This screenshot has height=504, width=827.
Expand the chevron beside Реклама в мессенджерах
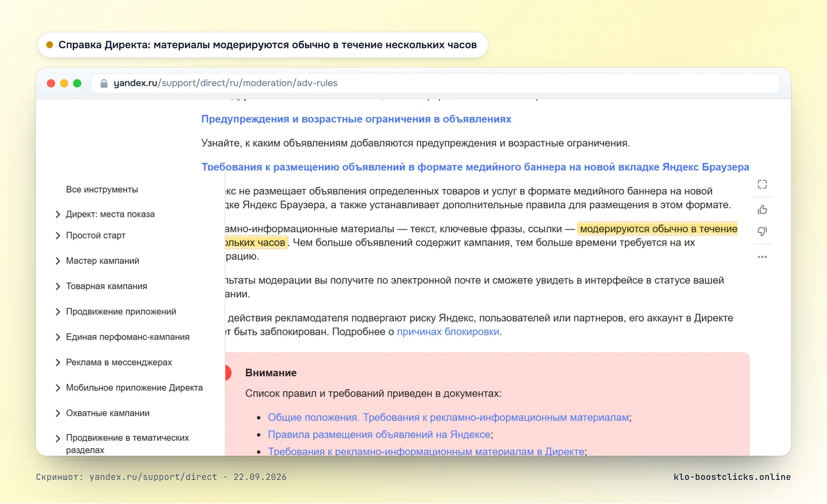(57, 362)
